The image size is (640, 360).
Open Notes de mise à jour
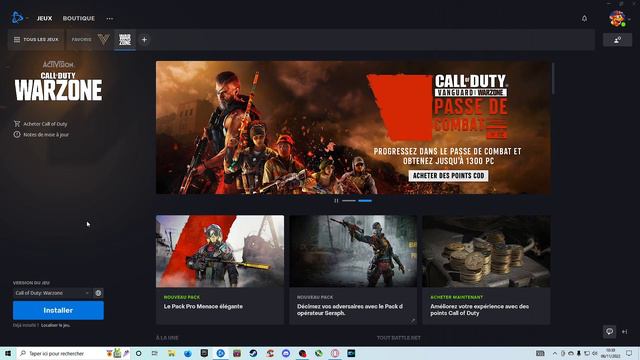coord(42,134)
